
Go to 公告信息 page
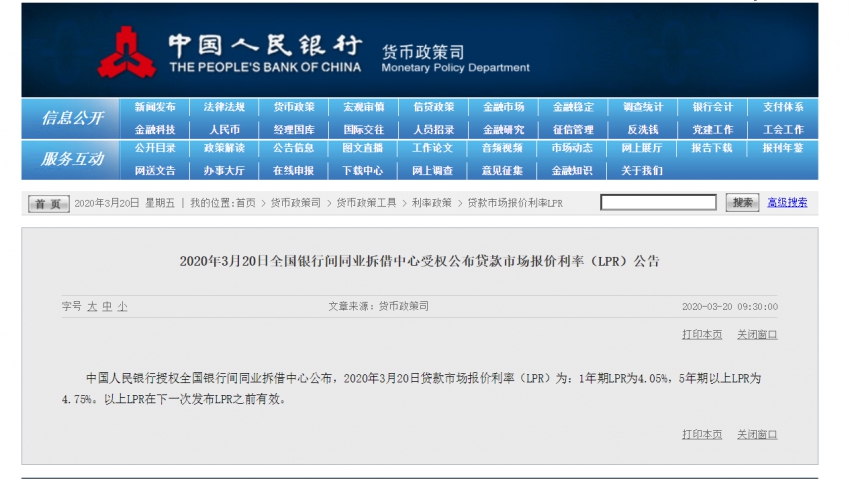[x=293, y=148]
